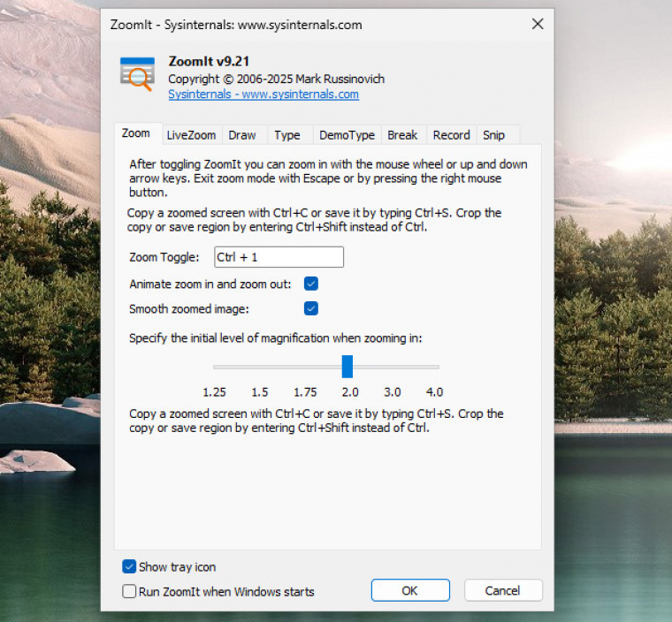Uncheck Smooth zoomed image checkbox
This screenshot has width=672, height=622.
pyautogui.click(x=311, y=308)
